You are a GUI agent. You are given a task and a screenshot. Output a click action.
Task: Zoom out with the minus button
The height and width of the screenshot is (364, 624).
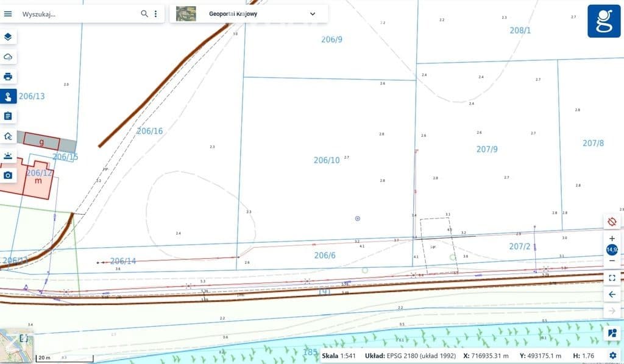(612, 261)
